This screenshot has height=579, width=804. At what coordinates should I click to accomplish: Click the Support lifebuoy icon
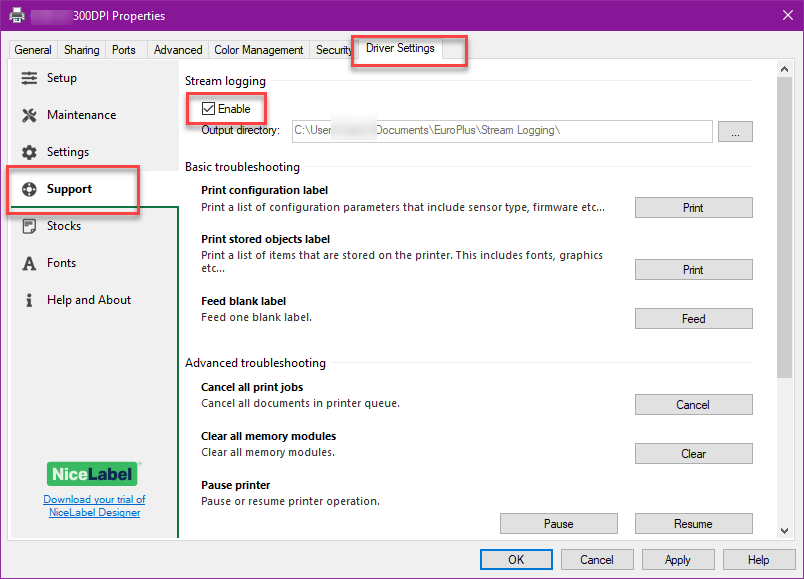point(29,189)
